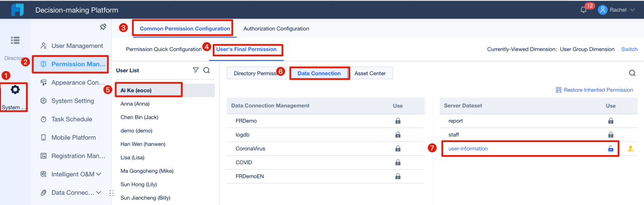The image size is (644, 205).
Task: Click the staff dataset name
Action: click(453, 135)
